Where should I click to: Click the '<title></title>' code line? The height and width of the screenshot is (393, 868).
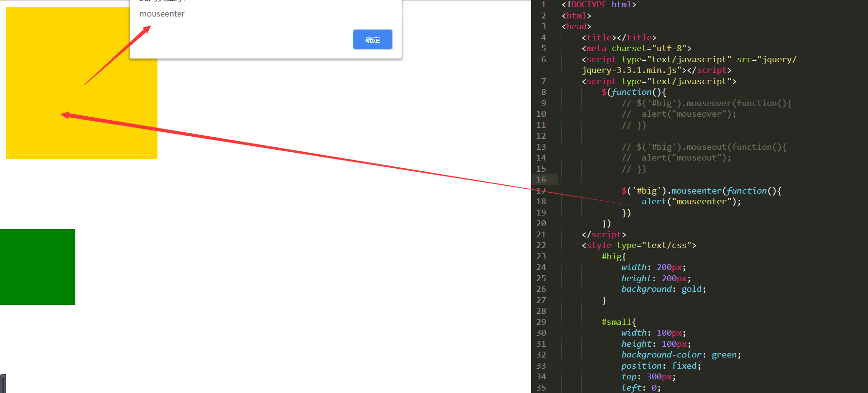pos(619,37)
